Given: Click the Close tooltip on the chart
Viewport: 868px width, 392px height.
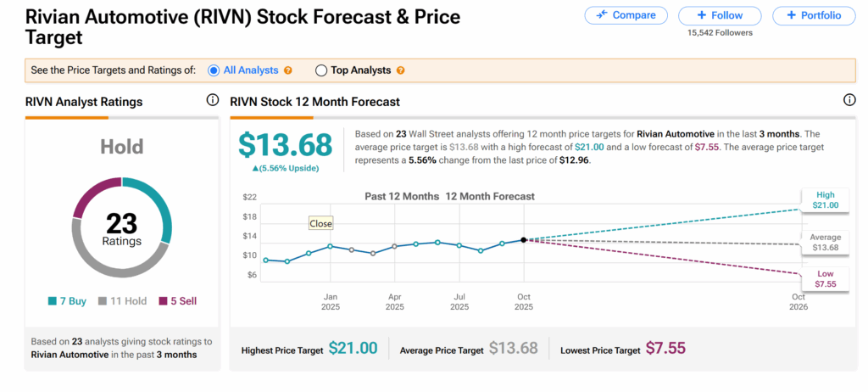Looking at the screenshot, I should [x=320, y=224].
